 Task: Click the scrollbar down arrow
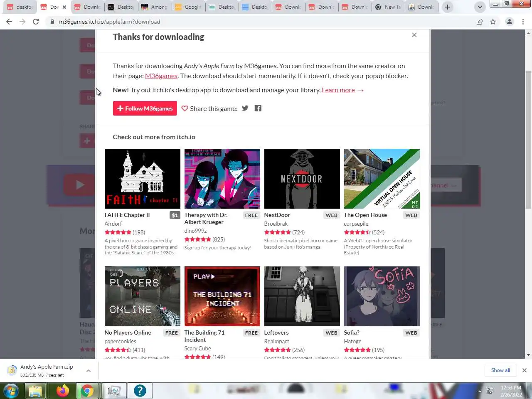pyautogui.click(x=529, y=355)
